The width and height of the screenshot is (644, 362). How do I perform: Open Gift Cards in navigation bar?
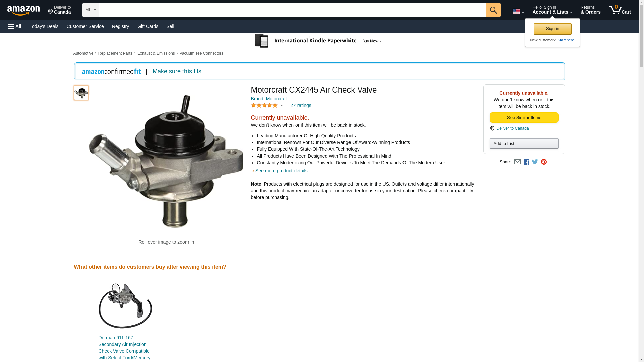pyautogui.click(x=148, y=26)
